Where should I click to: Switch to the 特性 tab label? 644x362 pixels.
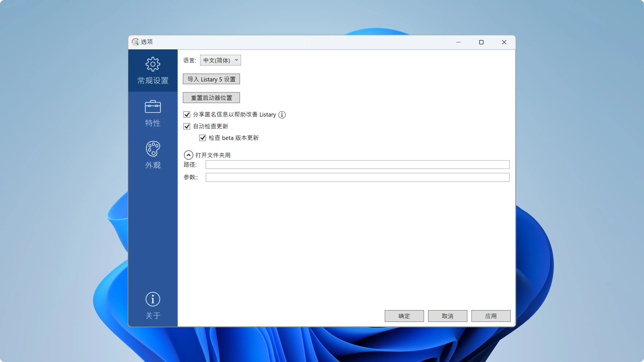coord(153,123)
